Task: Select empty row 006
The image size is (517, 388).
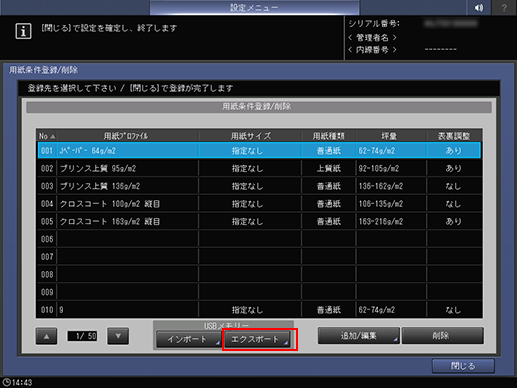Action: [259, 239]
